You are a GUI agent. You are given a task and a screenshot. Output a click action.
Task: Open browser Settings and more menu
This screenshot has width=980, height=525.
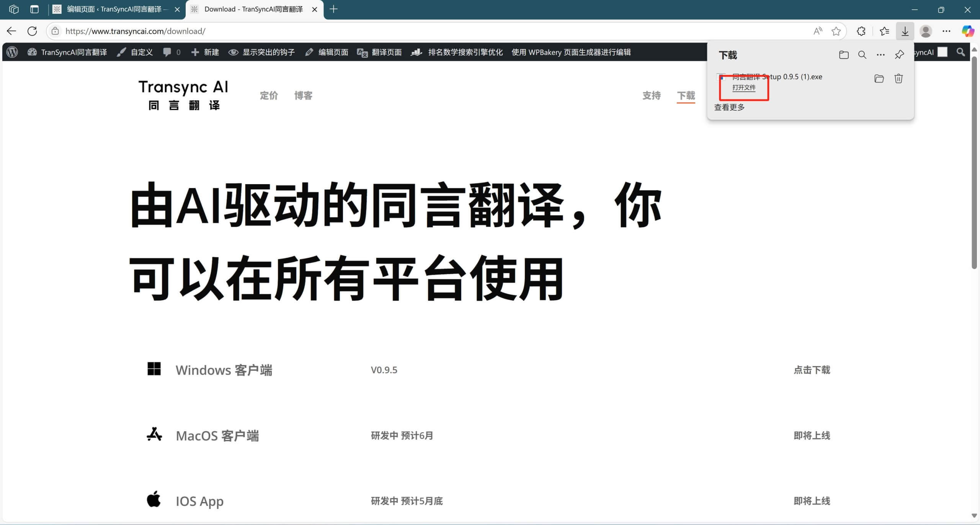[946, 31]
